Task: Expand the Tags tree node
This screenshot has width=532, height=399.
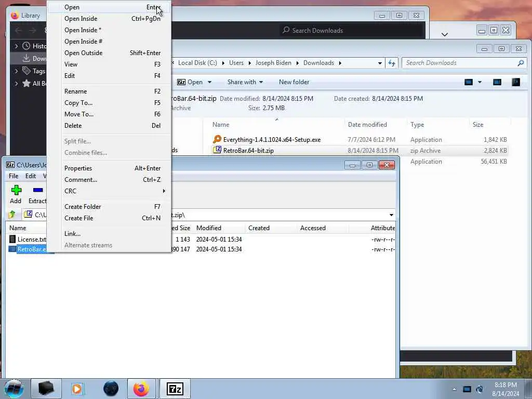Action: point(16,71)
